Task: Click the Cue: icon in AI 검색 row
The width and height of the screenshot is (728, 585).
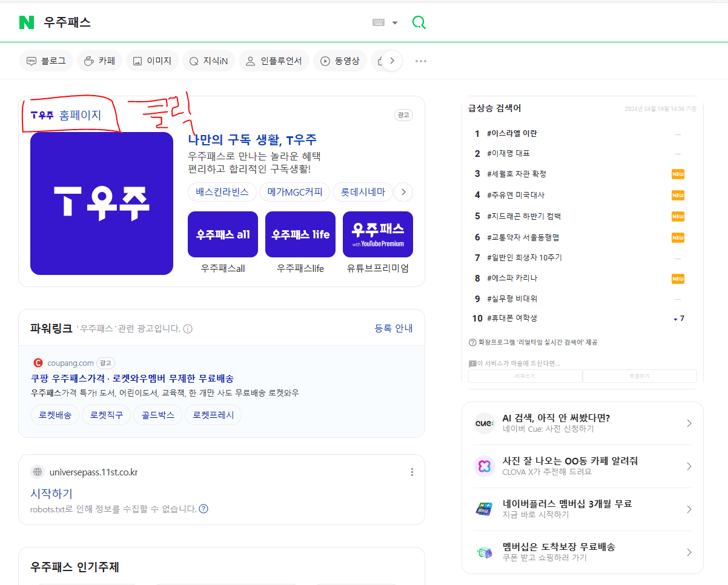Action: pos(484,423)
